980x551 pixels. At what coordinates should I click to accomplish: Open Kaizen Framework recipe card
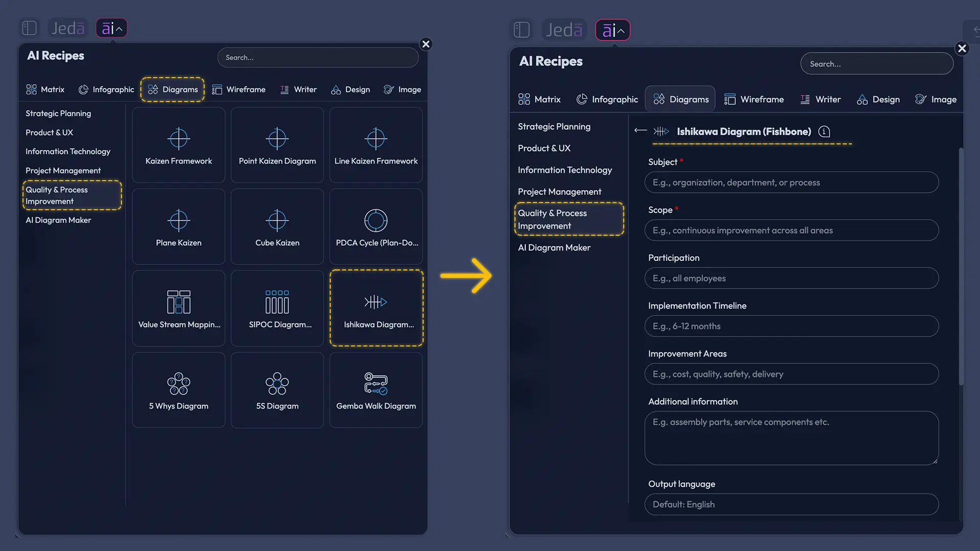[179, 145]
